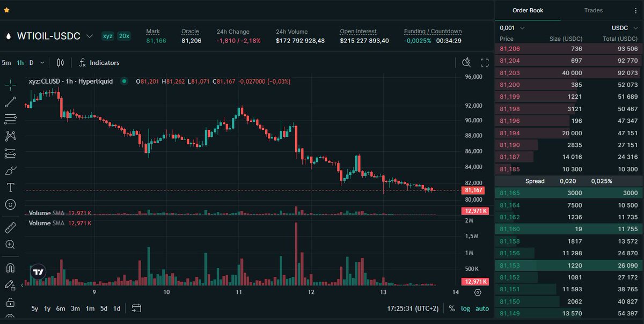
Task: Open the go-to-date calendar icon
Action: tap(136, 308)
